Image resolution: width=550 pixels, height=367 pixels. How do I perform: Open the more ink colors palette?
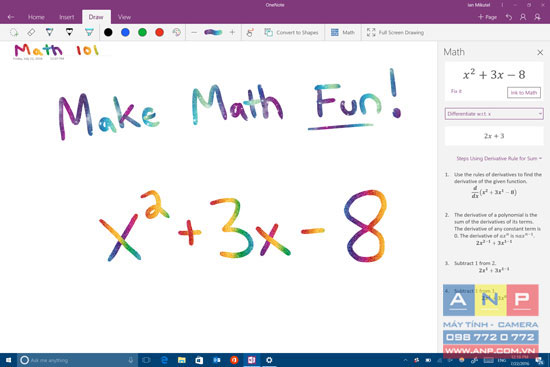point(176,32)
